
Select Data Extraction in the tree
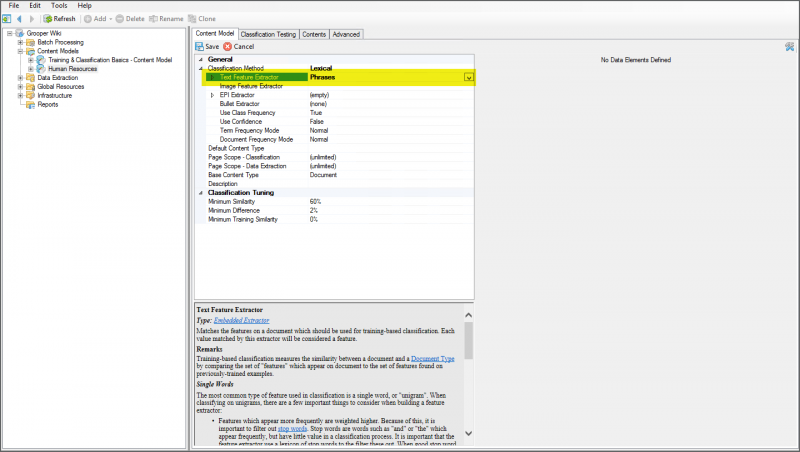58,78
